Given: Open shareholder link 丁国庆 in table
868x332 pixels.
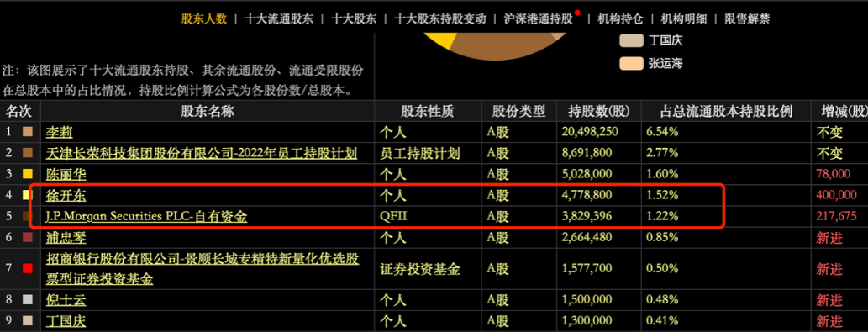Looking at the screenshot, I should tap(66, 321).
